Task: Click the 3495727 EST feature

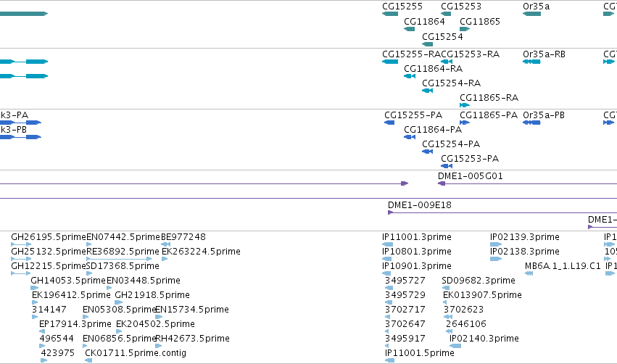Action: [389, 288]
